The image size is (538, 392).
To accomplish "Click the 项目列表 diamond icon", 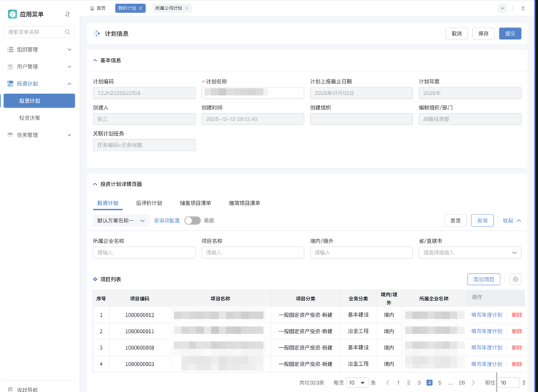I will pos(95,279).
